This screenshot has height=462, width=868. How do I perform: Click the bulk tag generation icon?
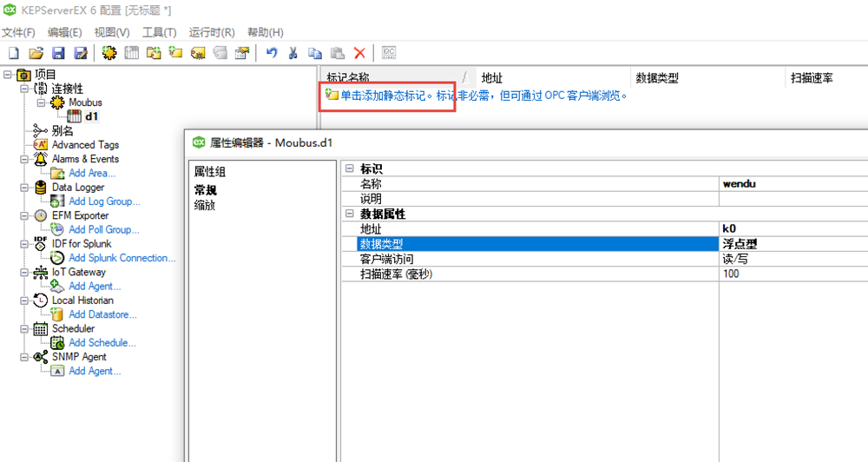pyautogui.click(x=198, y=53)
